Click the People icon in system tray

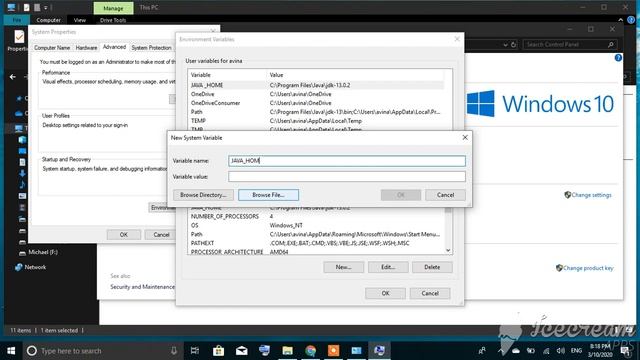tap(482, 351)
